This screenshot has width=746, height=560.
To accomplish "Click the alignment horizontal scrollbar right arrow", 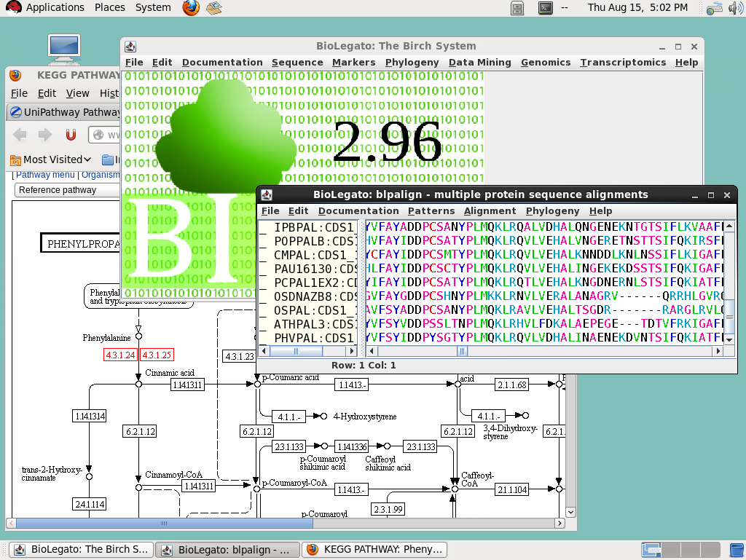I will [718, 351].
